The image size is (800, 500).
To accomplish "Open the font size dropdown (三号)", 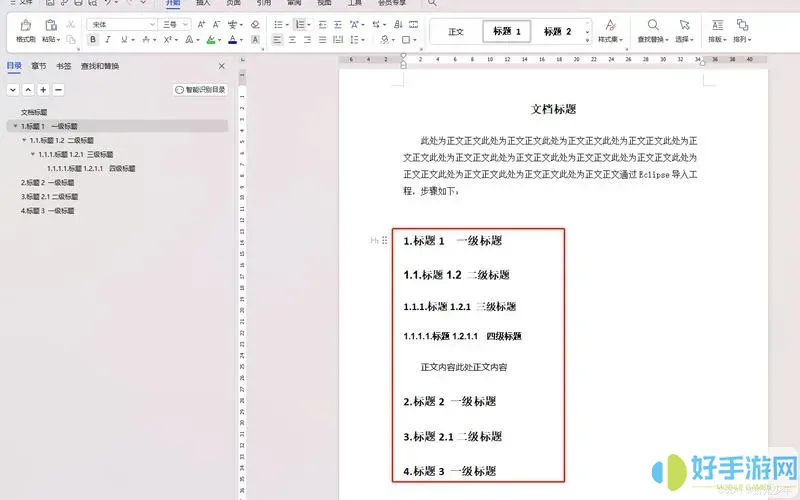I will coord(185,24).
